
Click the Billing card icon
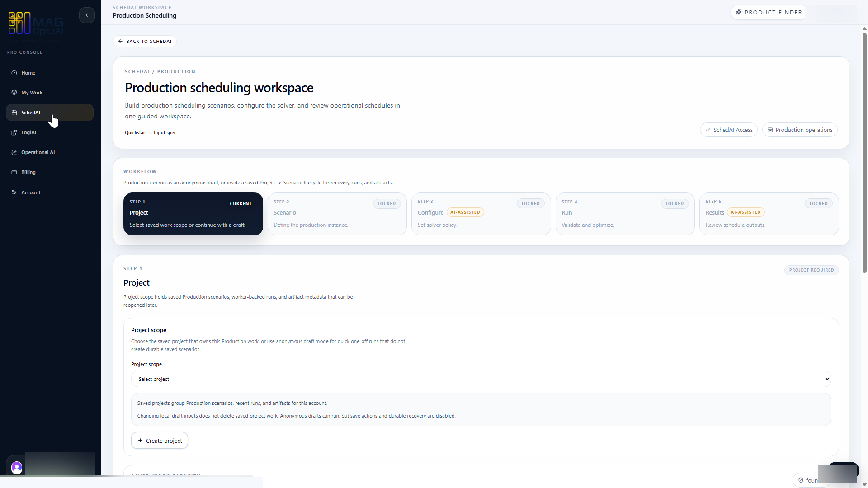[x=14, y=172]
